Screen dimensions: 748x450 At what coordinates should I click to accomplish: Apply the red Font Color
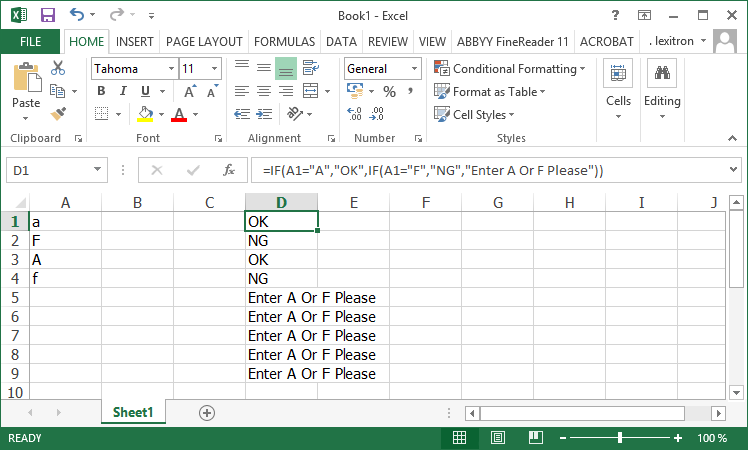click(179, 114)
